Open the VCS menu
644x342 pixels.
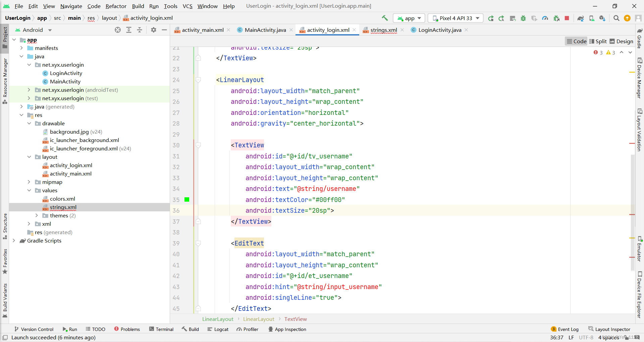click(x=187, y=6)
